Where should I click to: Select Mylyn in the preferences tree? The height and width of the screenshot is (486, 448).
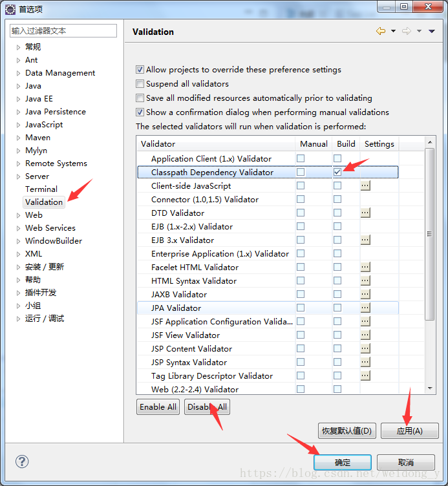tap(36, 151)
